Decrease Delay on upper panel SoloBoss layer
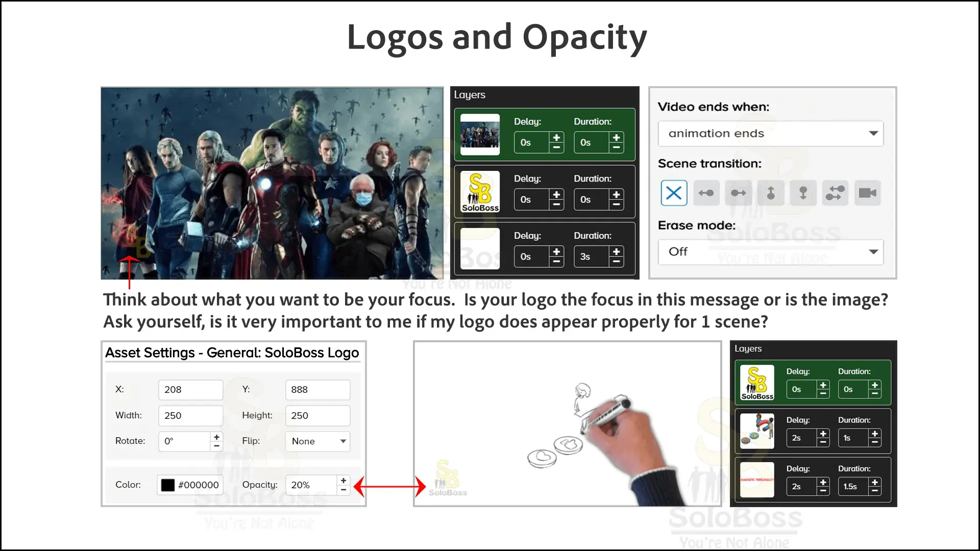This screenshot has width=980, height=551. coord(556,205)
